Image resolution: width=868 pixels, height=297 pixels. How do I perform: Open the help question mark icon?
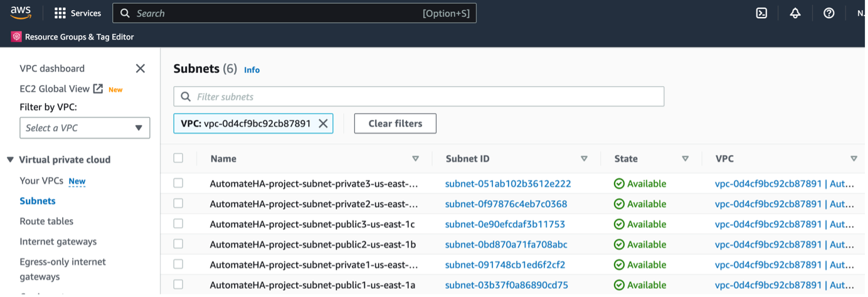coord(828,13)
